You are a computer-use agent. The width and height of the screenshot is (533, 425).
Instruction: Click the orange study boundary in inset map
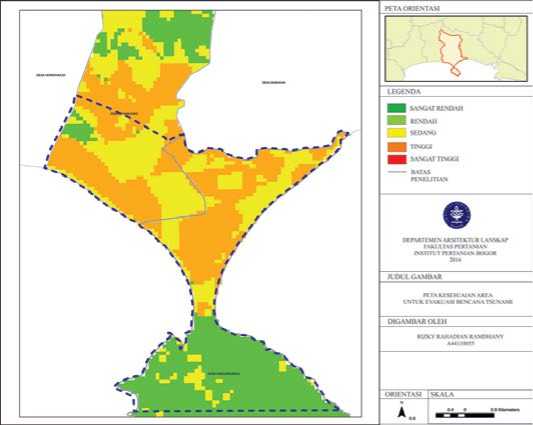(x=451, y=52)
